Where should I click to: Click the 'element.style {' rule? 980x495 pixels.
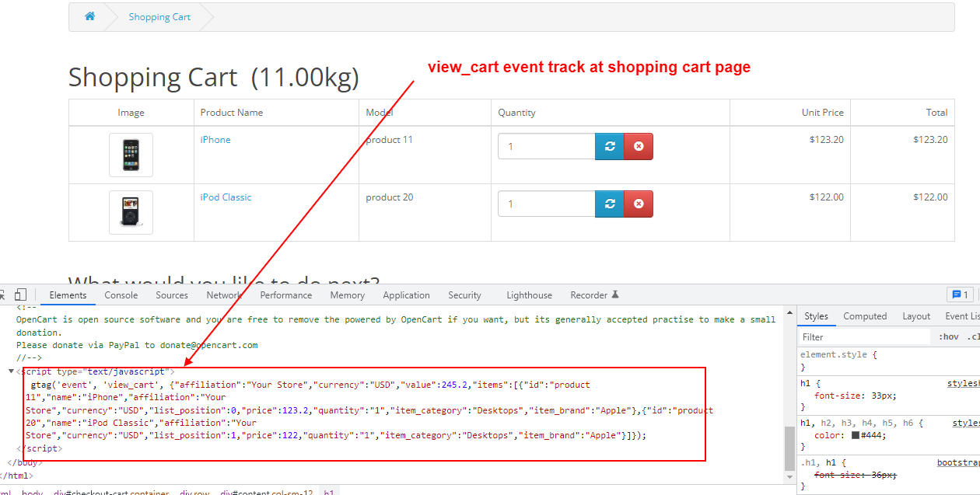pyautogui.click(x=838, y=354)
